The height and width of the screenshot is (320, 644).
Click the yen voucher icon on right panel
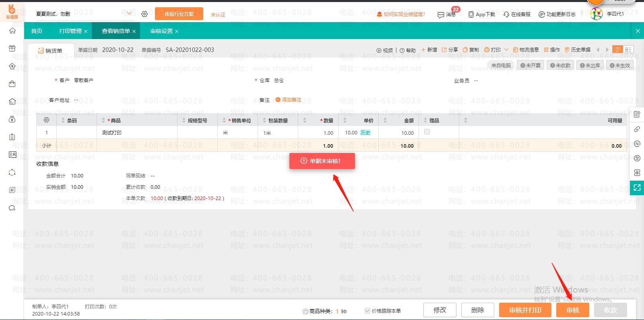coord(637,173)
